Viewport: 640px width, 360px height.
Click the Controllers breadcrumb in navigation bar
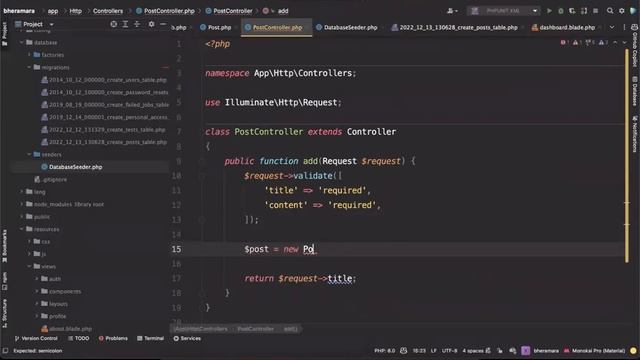coord(108,11)
